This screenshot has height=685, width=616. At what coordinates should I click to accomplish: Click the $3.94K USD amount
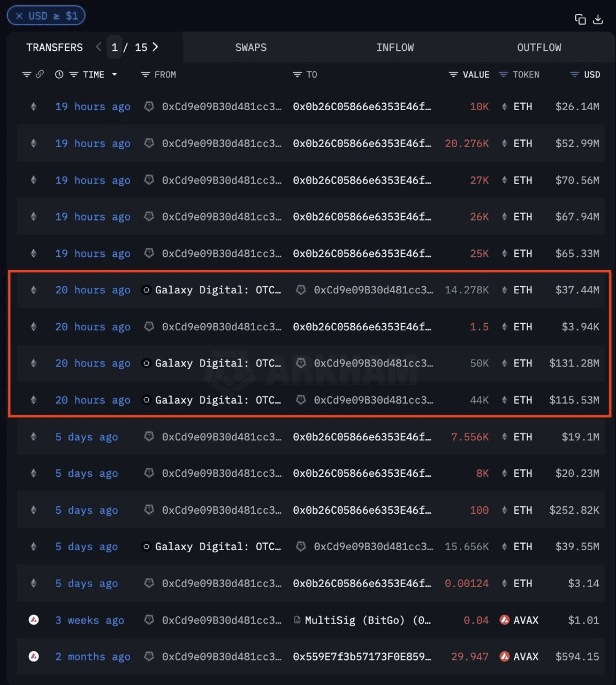(580, 327)
